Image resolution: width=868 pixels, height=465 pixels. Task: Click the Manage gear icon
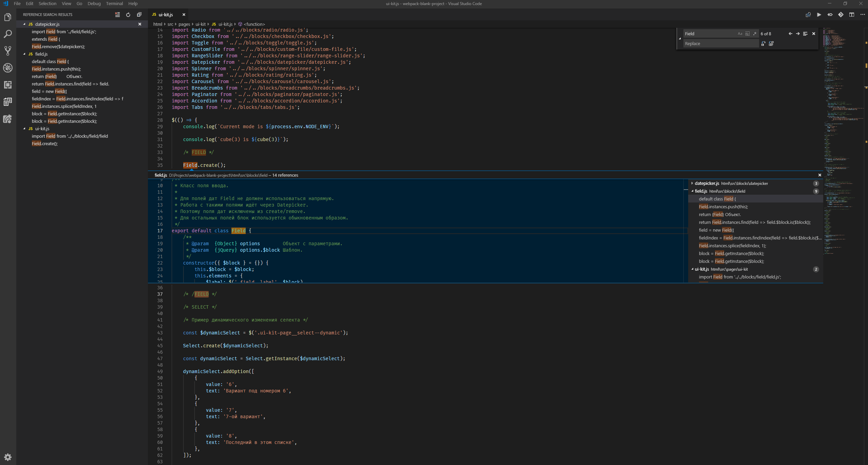(8, 457)
